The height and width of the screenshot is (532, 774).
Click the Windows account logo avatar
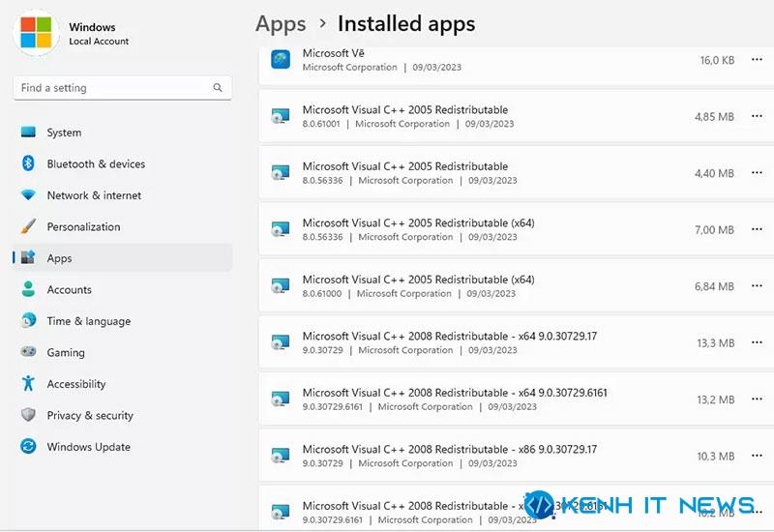click(36, 33)
